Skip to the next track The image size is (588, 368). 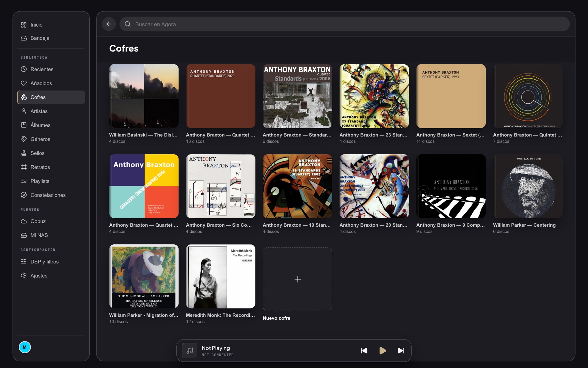pos(401,351)
